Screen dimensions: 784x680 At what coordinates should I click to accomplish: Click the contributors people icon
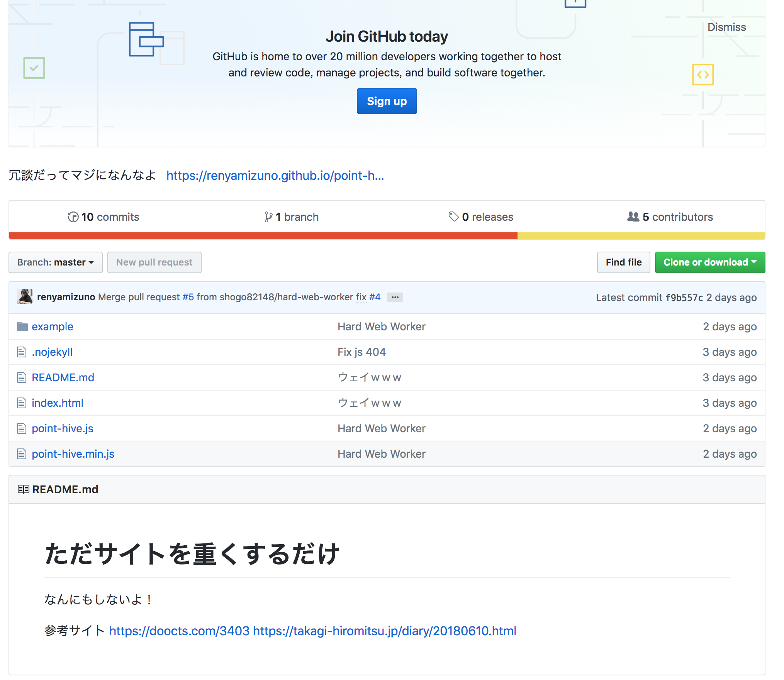pyautogui.click(x=633, y=217)
